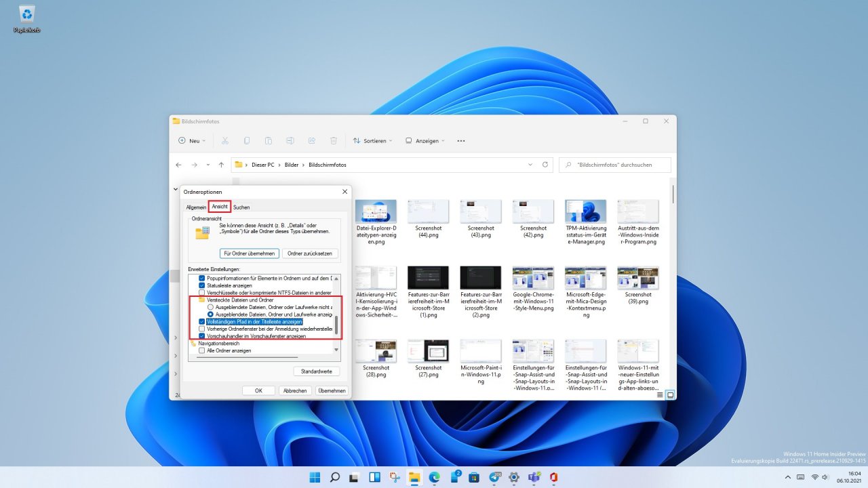868x488 pixels.
Task: Open the three-dots more options menu
Action: coord(461,141)
